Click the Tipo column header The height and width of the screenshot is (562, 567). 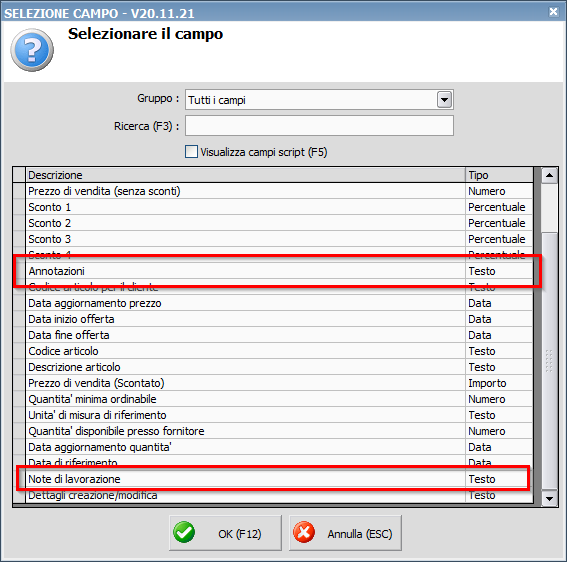click(499, 175)
